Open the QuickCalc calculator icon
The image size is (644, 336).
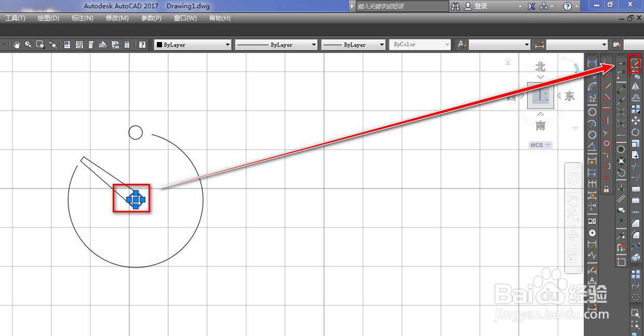(x=127, y=45)
